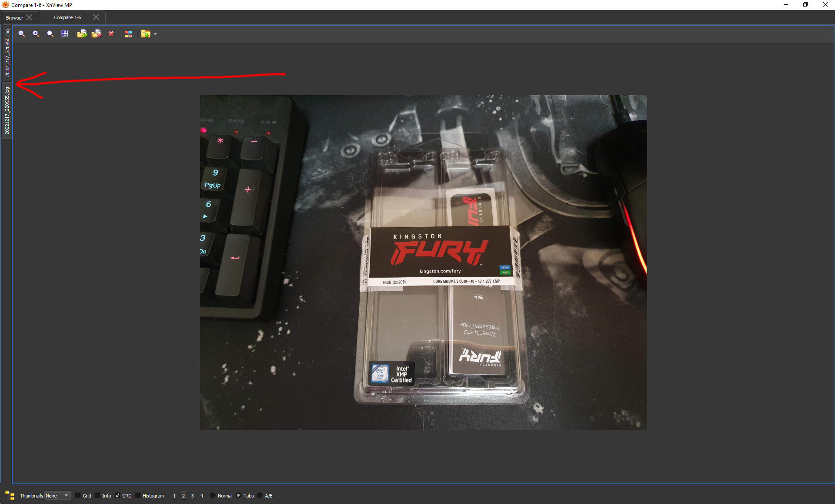Click the move to folder icon with red arrow
The image size is (835, 504).
coord(96,34)
